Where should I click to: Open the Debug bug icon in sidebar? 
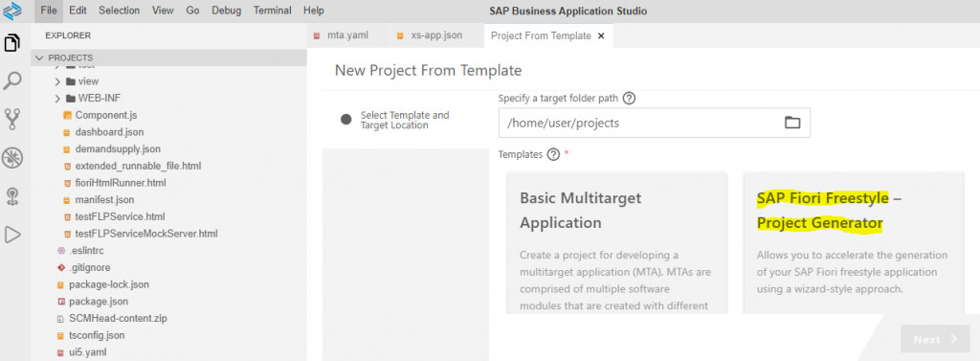[11, 158]
